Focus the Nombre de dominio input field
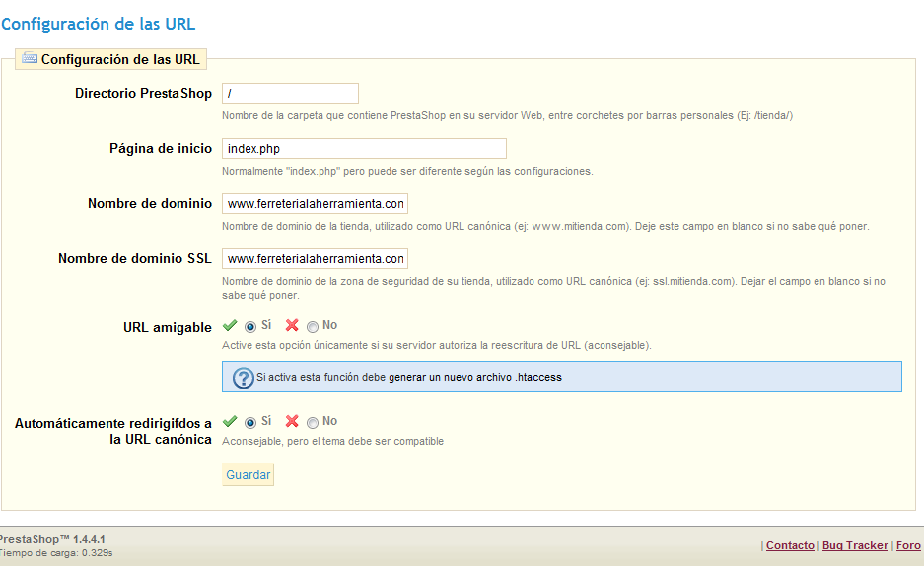Image resolution: width=924 pixels, height=566 pixels. pyautogui.click(x=315, y=204)
